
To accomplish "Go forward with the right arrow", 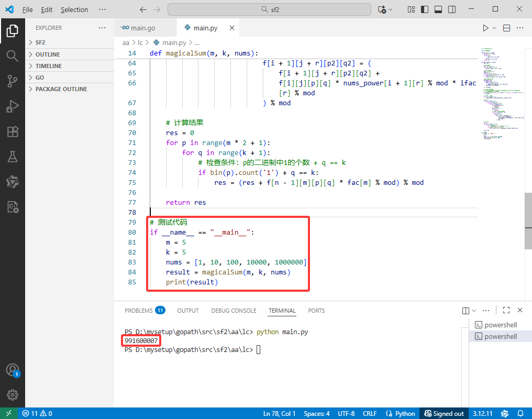I will tap(157, 9).
